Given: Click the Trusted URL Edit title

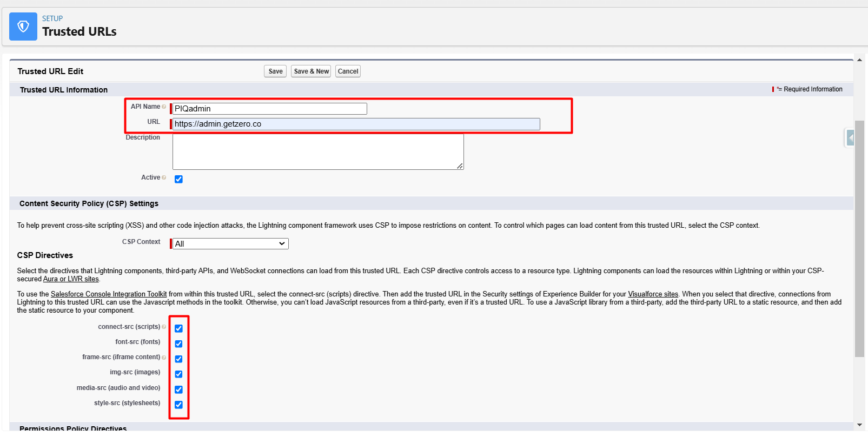Looking at the screenshot, I should click(x=50, y=71).
